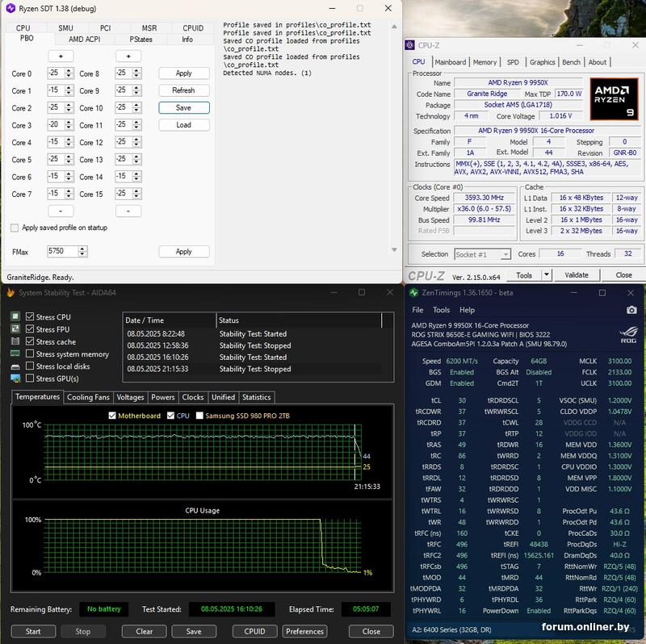Check Samsung SSD 980 PRO 2TB legend box
646x644 pixels.
pyautogui.click(x=199, y=416)
